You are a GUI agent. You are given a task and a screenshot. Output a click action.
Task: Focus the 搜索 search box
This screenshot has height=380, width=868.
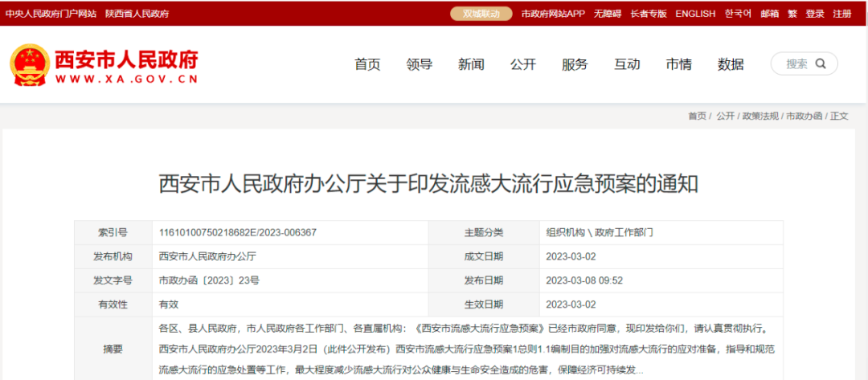point(804,63)
